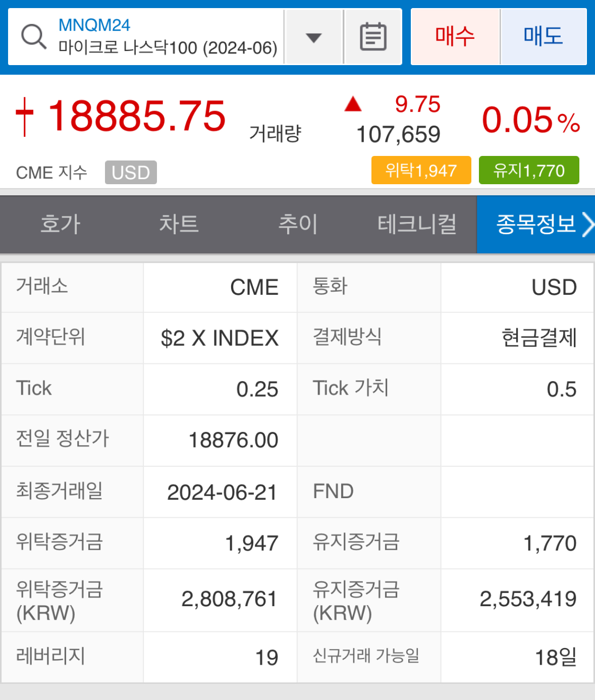
Task: Tap the orange 위탁1,947 margin badge
Action: coord(421,171)
